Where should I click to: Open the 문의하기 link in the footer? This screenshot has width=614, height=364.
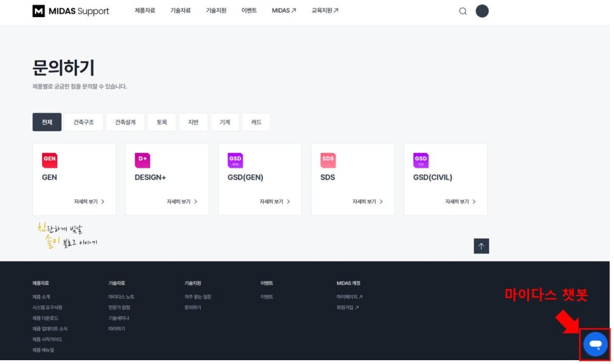point(193,307)
